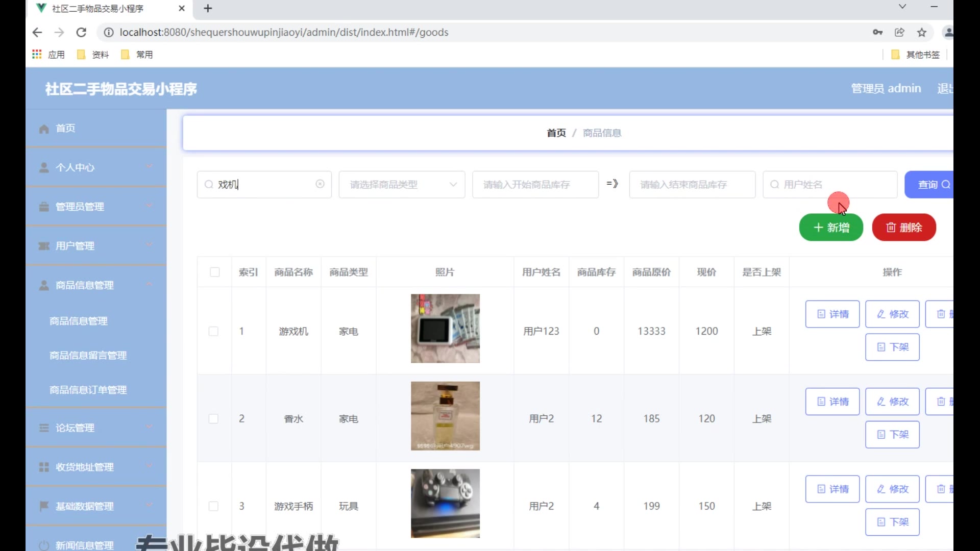Click the 游戏手柄 product photo thumbnail
980x551 pixels.
point(445,503)
